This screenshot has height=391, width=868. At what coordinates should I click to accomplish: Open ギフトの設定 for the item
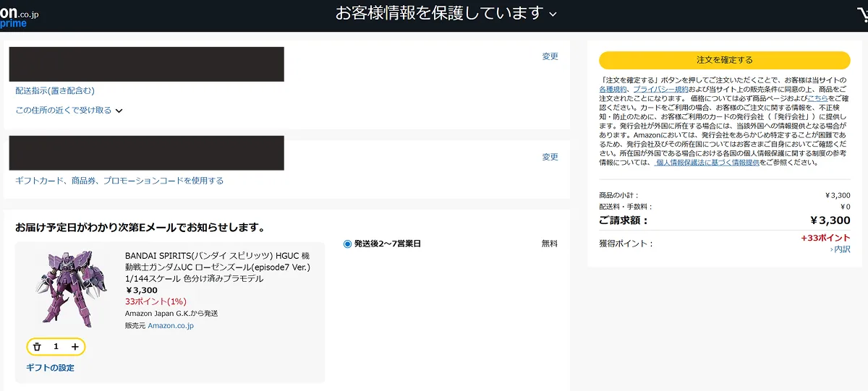click(x=50, y=368)
